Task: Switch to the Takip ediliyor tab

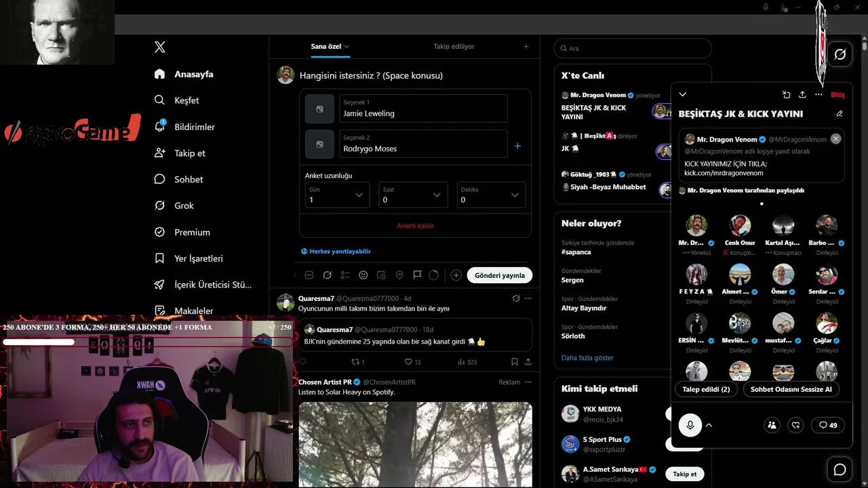Action: coord(454,46)
